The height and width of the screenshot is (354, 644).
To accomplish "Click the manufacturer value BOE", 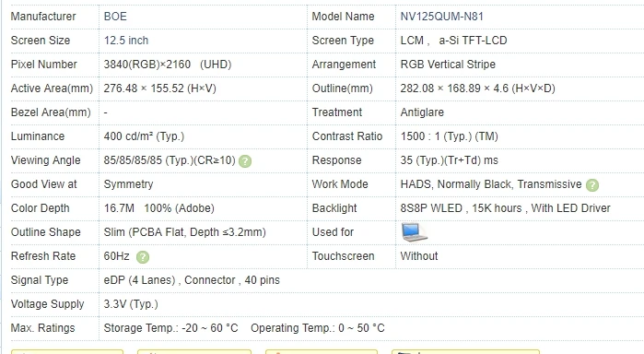I will [x=115, y=17].
